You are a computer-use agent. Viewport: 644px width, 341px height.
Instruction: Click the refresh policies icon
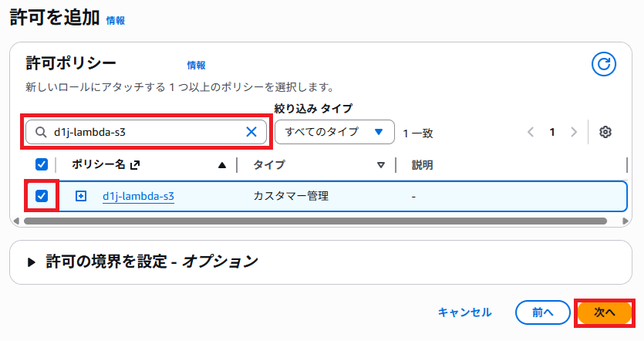click(604, 65)
